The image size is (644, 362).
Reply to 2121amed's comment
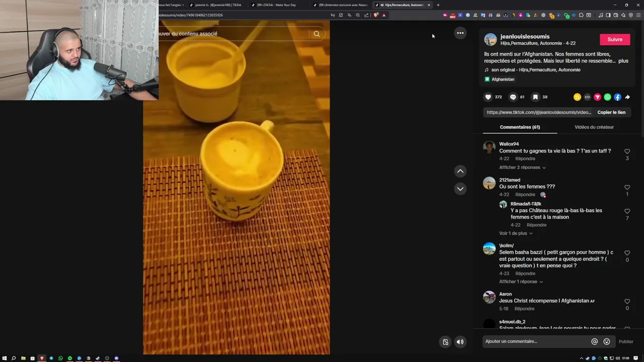point(525,195)
